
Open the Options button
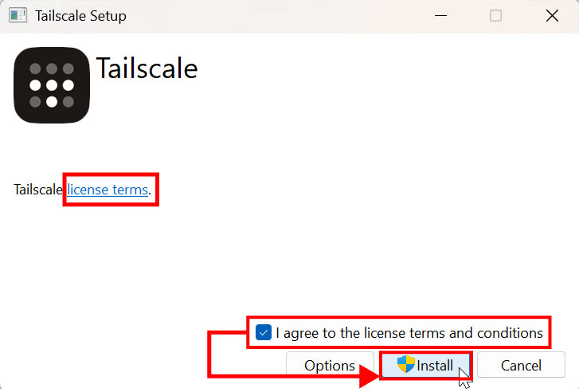tap(330, 366)
